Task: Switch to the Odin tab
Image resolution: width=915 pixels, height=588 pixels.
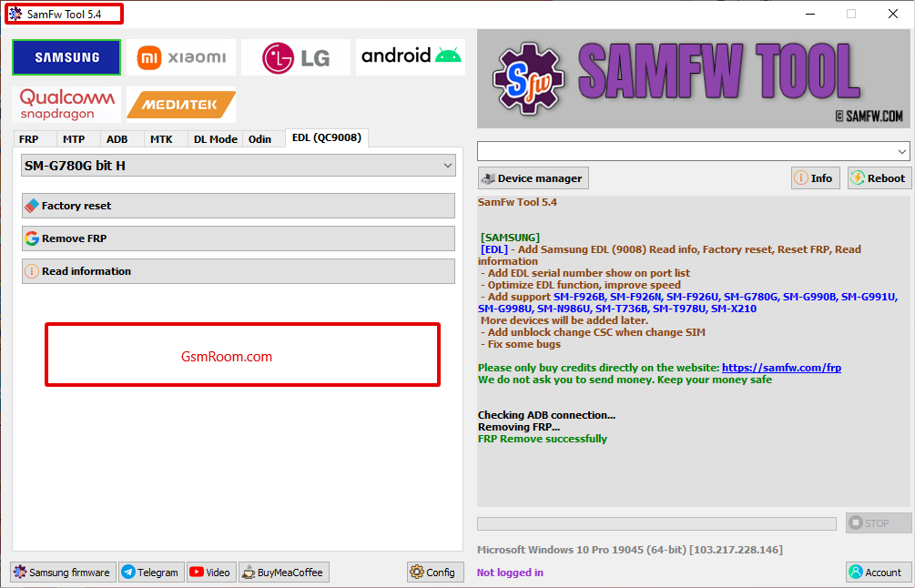Action: point(259,139)
